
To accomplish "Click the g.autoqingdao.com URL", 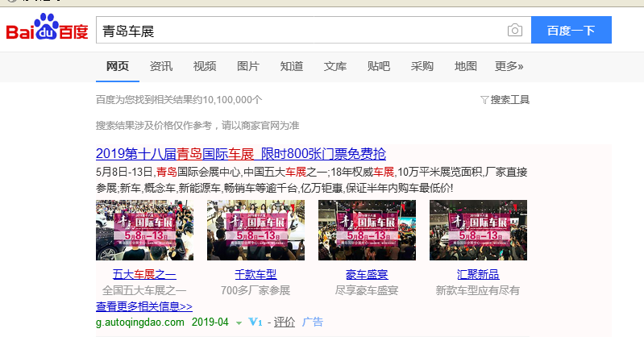I will [x=140, y=322].
